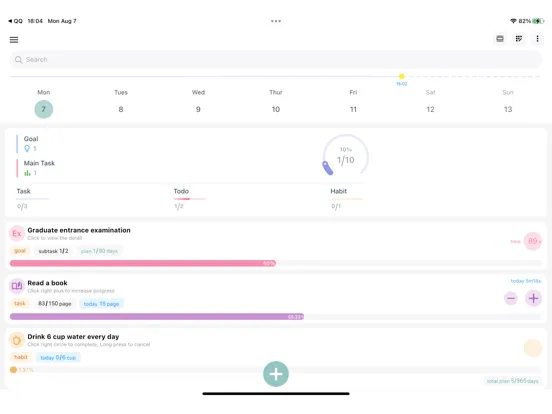
Task: Click the 1/10 circular progress gauge
Action: 345,155
